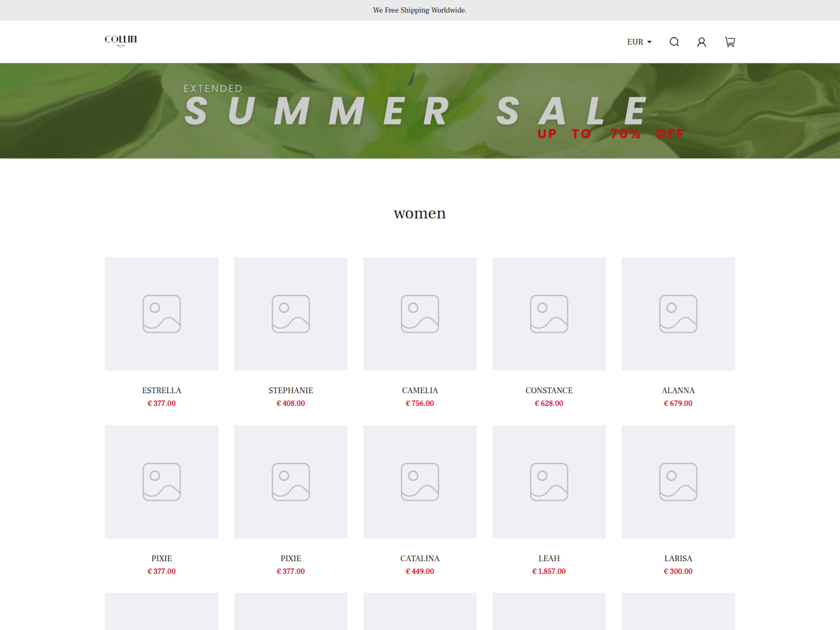Image resolution: width=840 pixels, height=630 pixels.
Task: Click the CATALINA product name
Action: pos(420,559)
